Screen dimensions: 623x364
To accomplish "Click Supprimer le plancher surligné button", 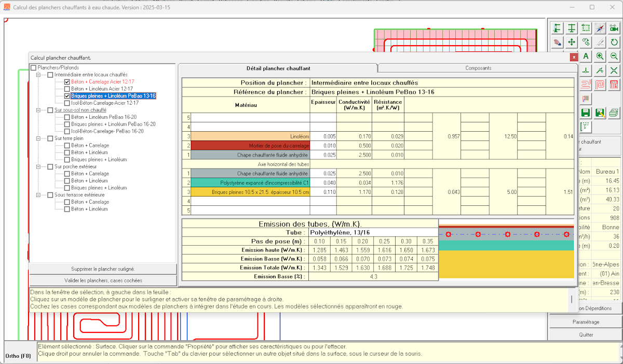I will 103,269.
